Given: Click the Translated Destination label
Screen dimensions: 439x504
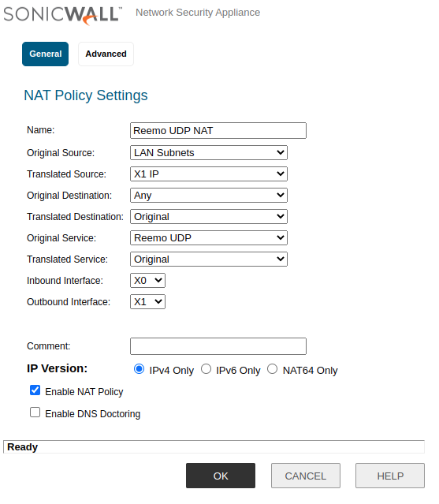Looking at the screenshot, I should coord(75,217).
